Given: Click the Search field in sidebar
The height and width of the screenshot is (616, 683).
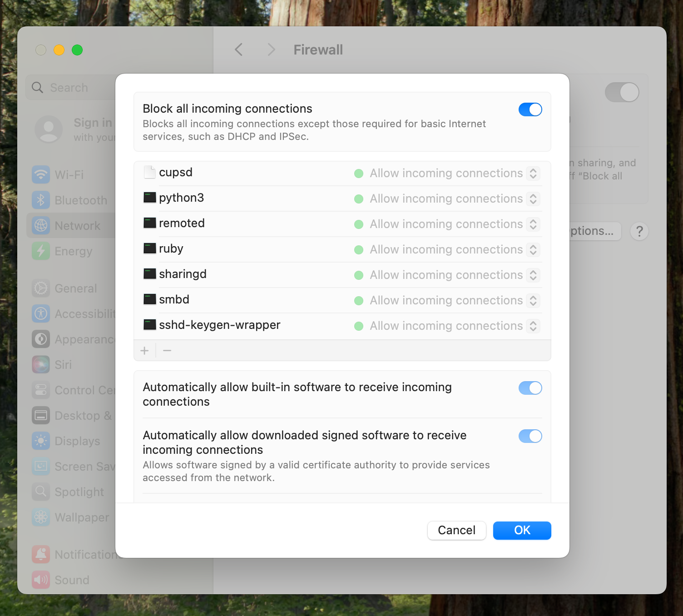Looking at the screenshot, I should point(73,88).
